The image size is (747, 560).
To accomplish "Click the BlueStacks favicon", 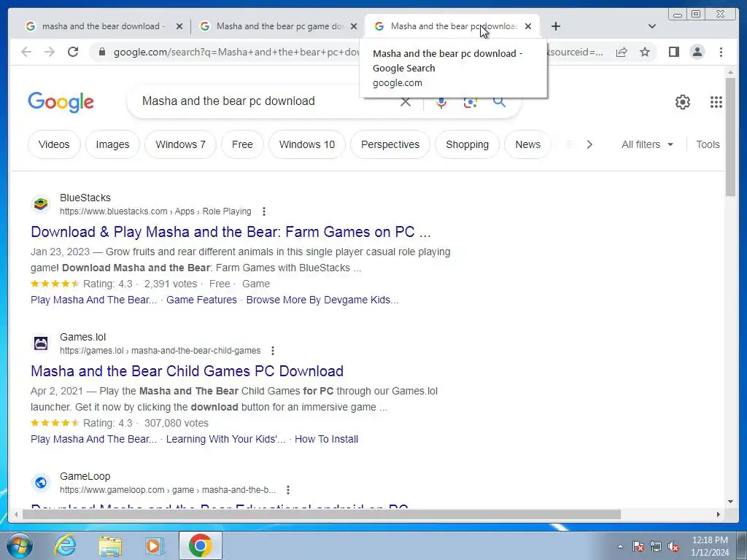I will click(41, 204).
